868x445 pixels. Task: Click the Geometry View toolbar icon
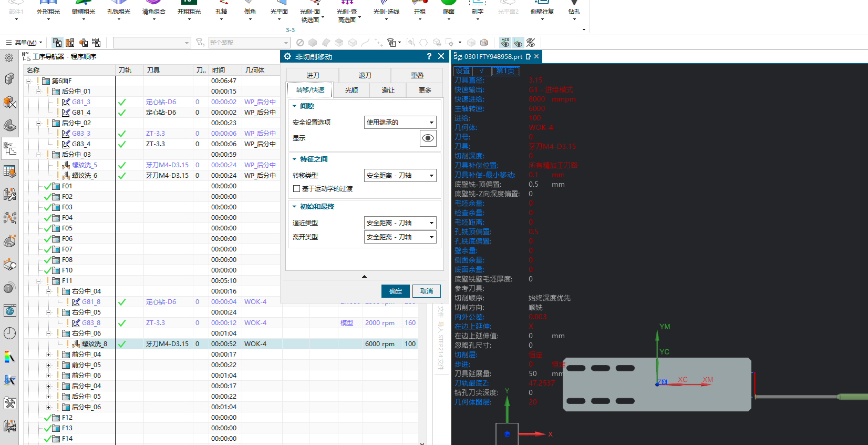point(83,43)
